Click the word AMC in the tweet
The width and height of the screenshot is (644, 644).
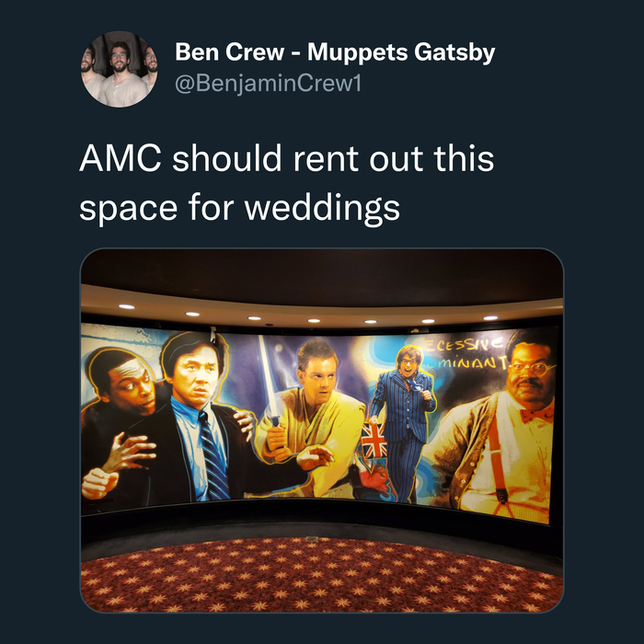(121, 158)
